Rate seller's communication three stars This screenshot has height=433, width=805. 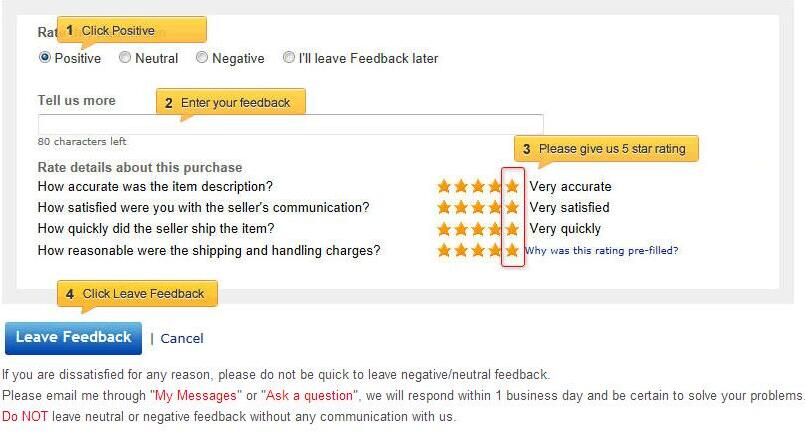(479, 207)
